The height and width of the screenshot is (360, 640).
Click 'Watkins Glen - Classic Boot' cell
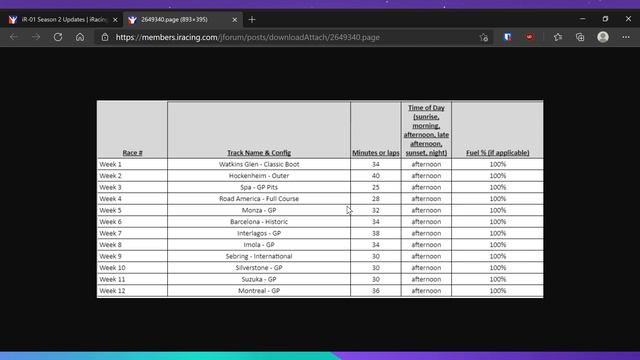[x=259, y=164]
